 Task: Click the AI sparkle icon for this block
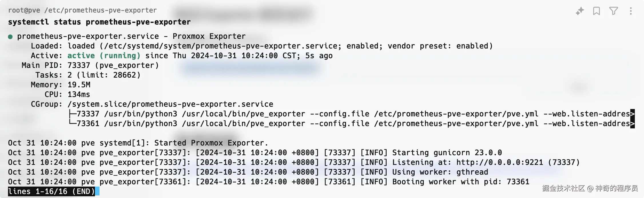[580, 11]
